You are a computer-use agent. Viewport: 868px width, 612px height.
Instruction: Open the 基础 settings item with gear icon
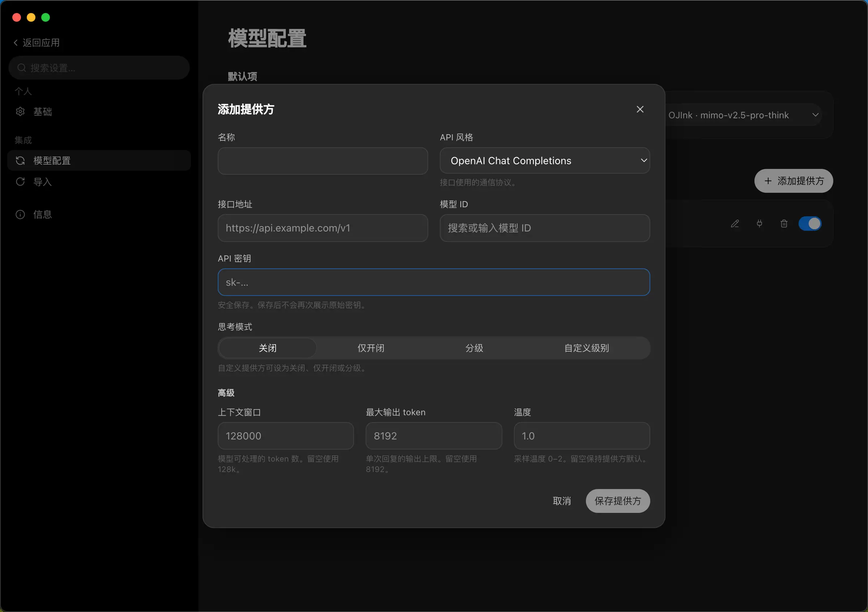99,112
